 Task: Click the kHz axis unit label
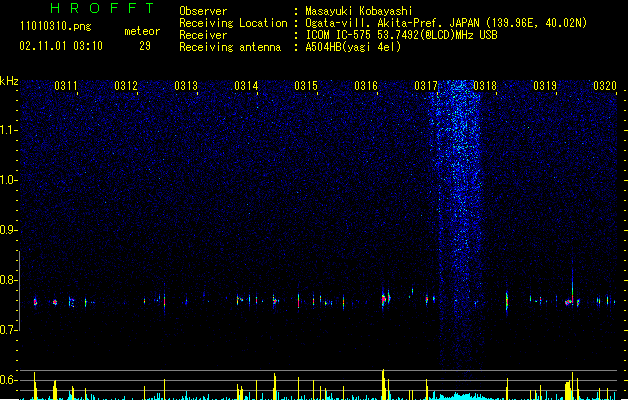tap(9, 81)
